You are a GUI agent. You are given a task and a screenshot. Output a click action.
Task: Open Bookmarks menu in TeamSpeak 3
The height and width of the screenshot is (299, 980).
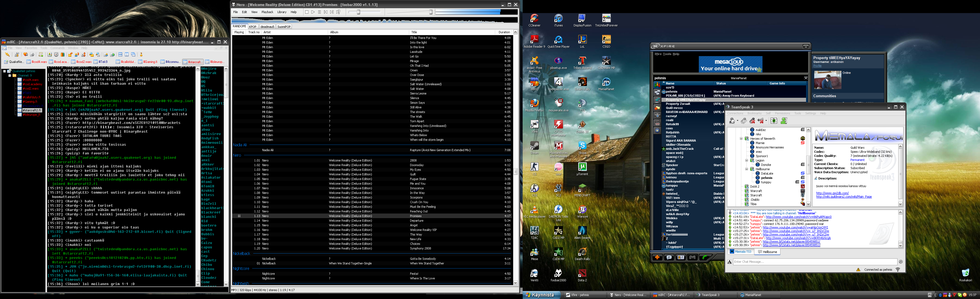(x=754, y=113)
